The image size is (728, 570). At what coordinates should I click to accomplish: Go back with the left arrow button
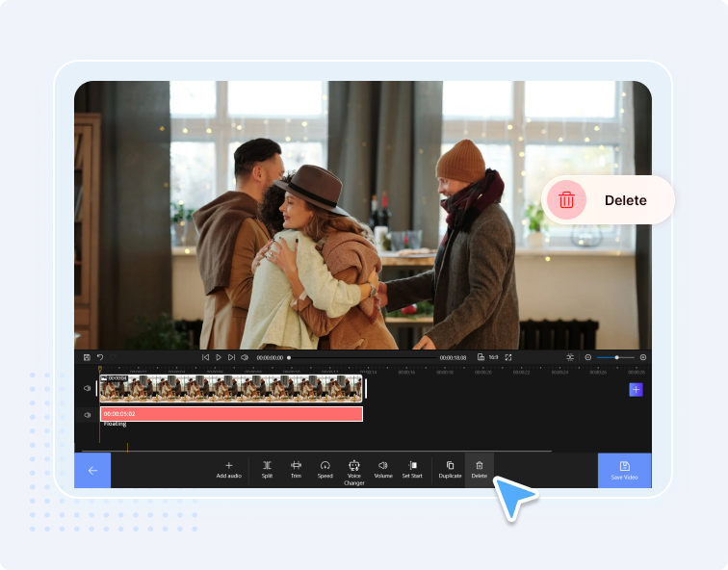pos(92,470)
